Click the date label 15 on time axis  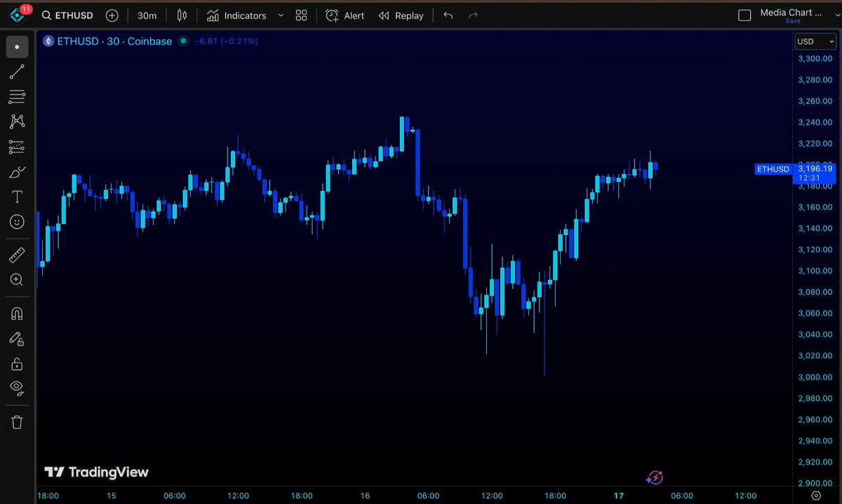click(x=111, y=496)
